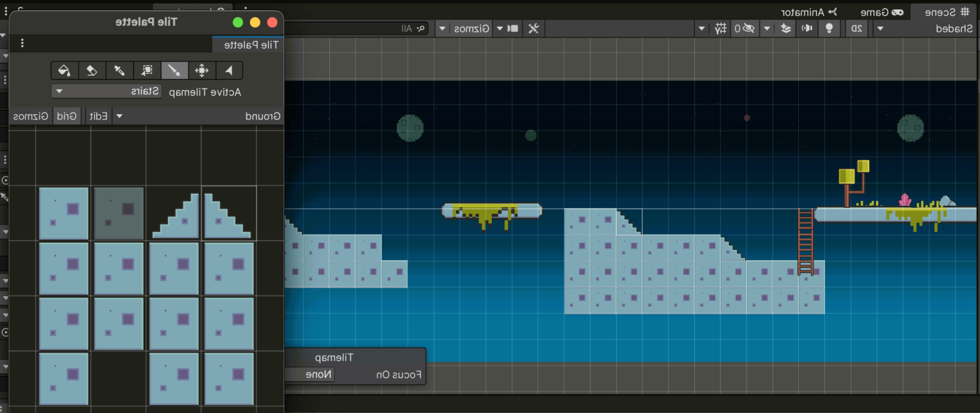This screenshot has width=980, height=413.
Task: Toggle scene lighting with the bulb icon
Action: (x=829, y=28)
